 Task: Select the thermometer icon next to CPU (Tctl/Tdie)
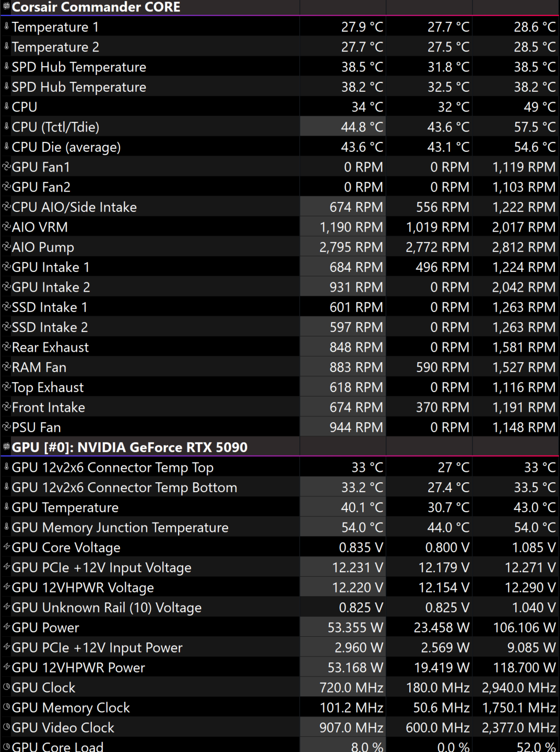tap(7, 127)
